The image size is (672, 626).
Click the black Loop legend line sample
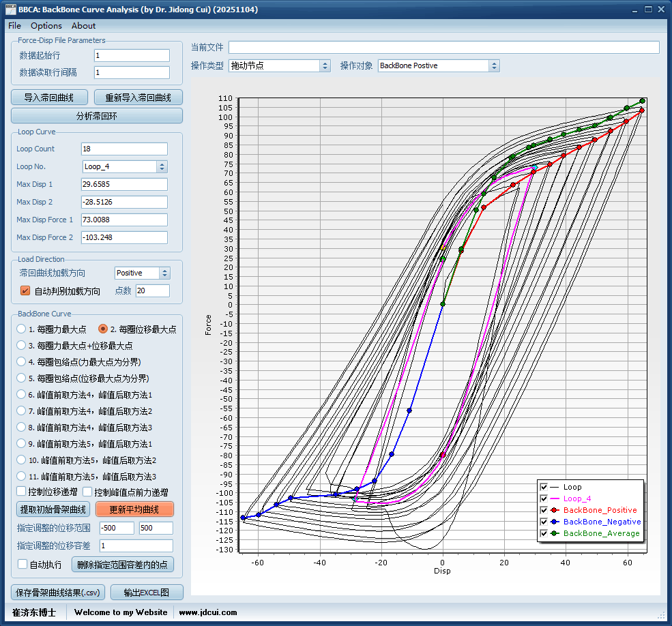coord(554,487)
